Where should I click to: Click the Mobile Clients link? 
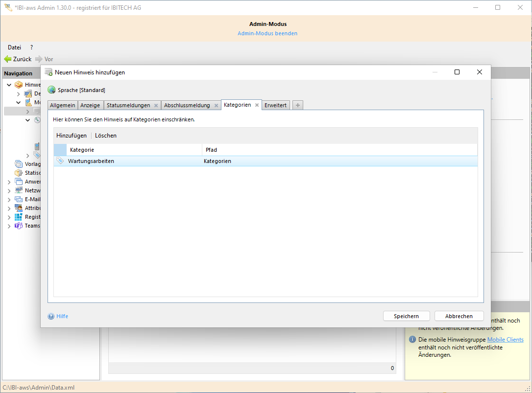click(x=505, y=340)
